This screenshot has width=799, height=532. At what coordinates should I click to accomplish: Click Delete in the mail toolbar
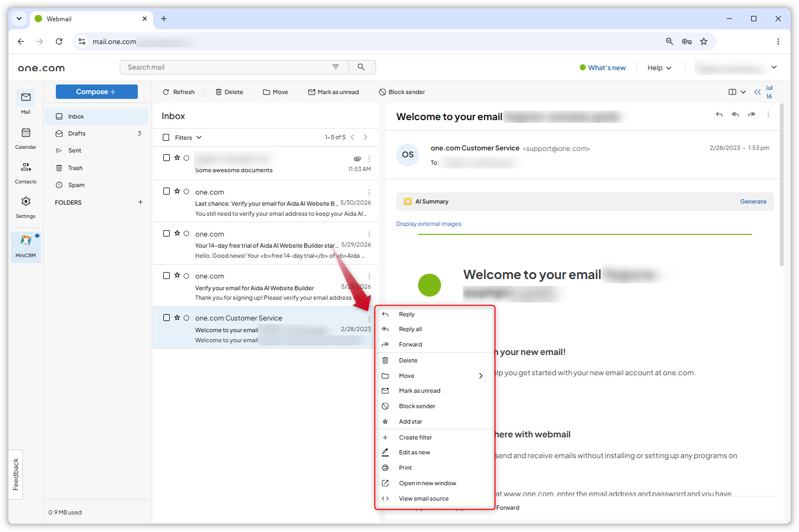[229, 92]
